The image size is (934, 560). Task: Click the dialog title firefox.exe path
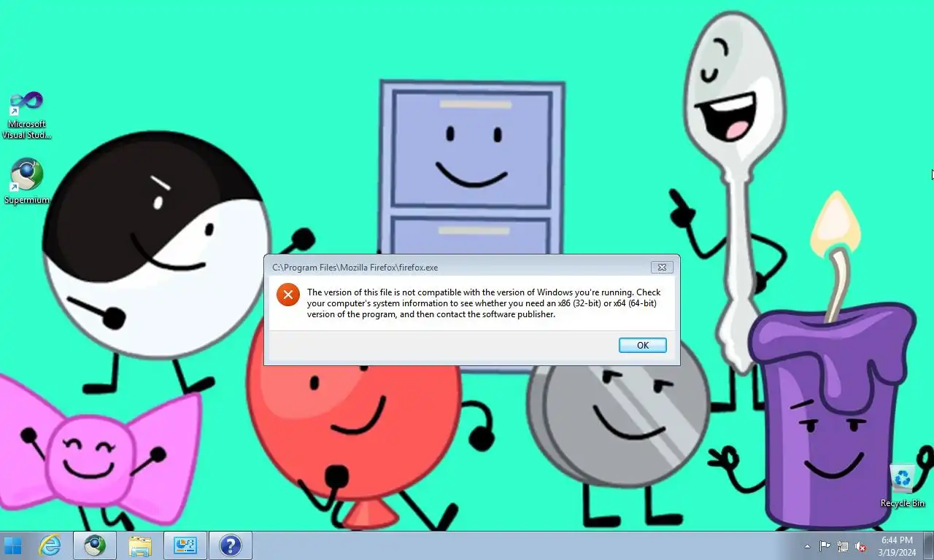[355, 268]
